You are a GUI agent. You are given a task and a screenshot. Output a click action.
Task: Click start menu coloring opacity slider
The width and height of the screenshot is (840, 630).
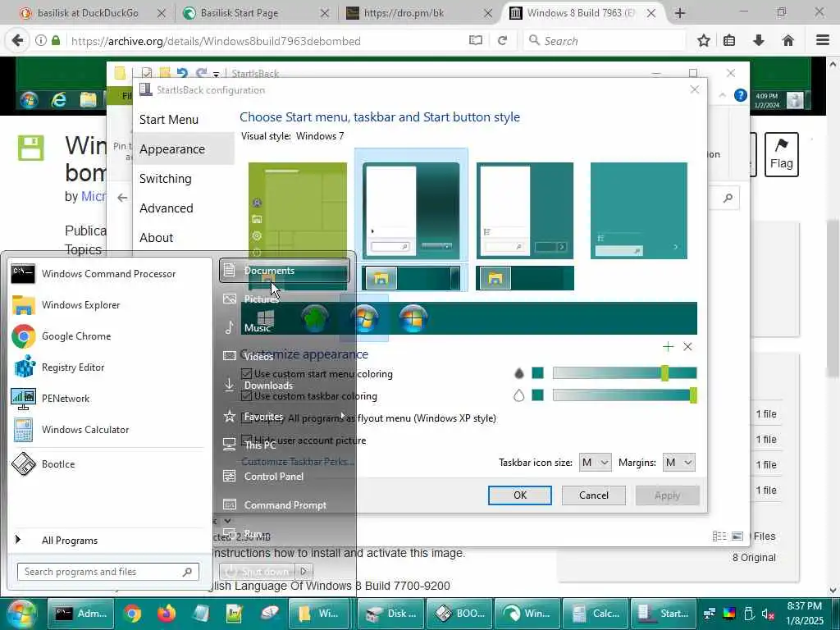pyautogui.click(x=624, y=373)
